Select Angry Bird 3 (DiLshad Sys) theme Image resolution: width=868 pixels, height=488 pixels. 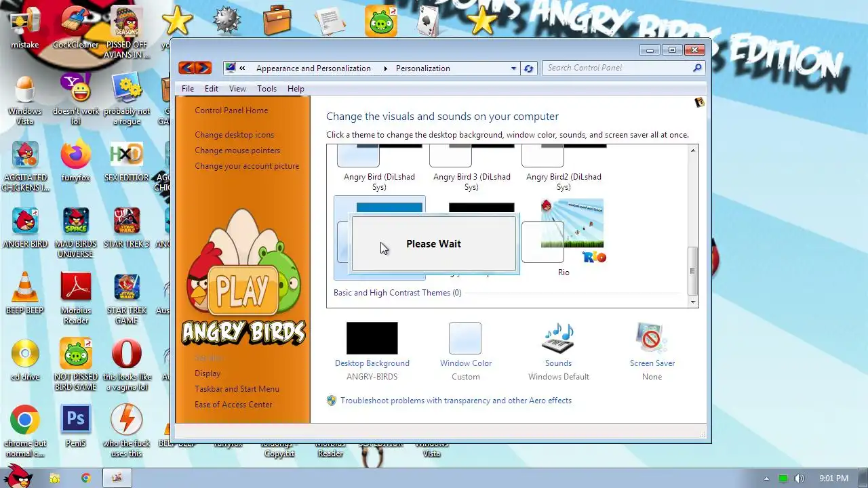(471, 169)
